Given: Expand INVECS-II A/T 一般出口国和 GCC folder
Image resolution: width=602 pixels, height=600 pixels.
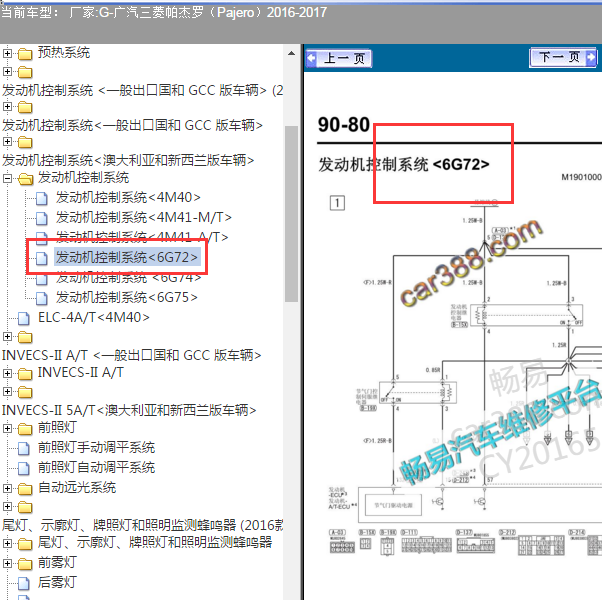Looking at the screenshot, I should [x=7, y=337].
